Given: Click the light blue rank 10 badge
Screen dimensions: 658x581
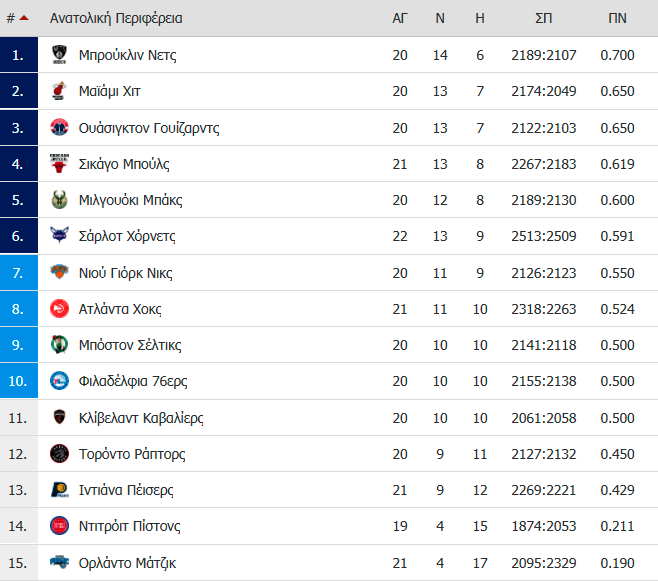Looking at the screenshot, I should (19, 381).
